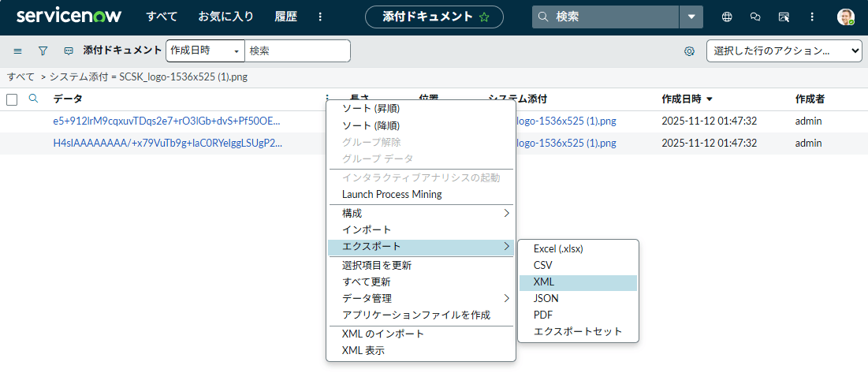
Task: Open the 作成日時 search field dropdown
Action: click(x=205, y=50)
